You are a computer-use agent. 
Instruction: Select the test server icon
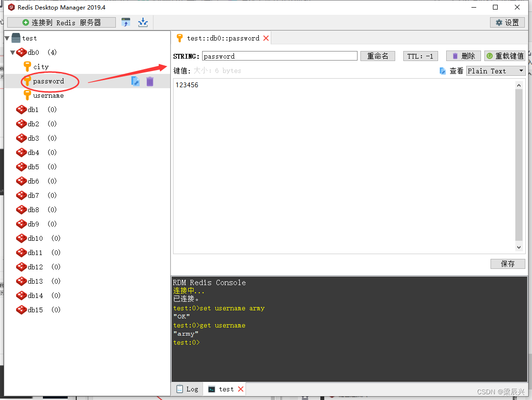click(16, 38)
